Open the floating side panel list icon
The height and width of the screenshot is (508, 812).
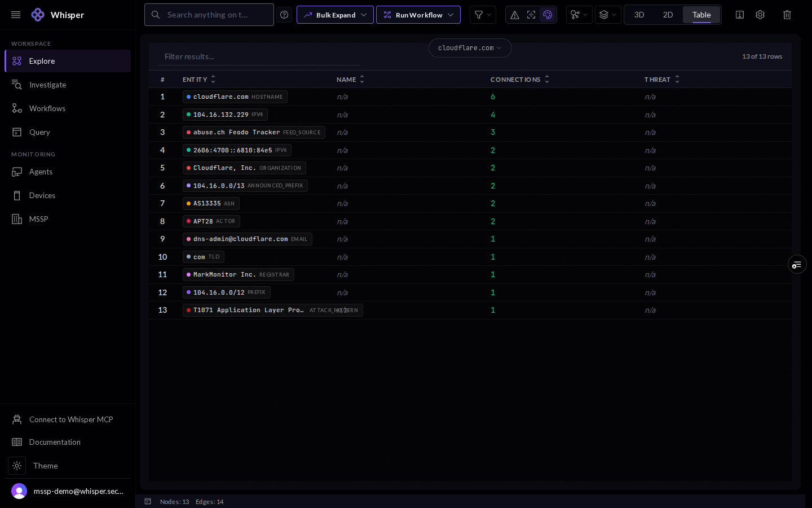point(797,264)
